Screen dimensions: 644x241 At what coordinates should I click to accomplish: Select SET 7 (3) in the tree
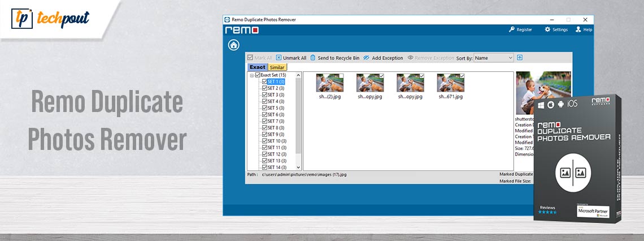click(x=276, y=121)
